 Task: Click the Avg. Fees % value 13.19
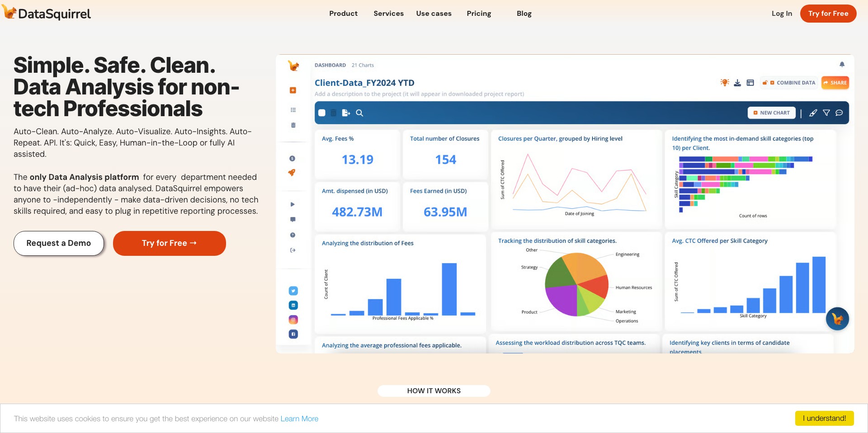click(x=357, y=160)
